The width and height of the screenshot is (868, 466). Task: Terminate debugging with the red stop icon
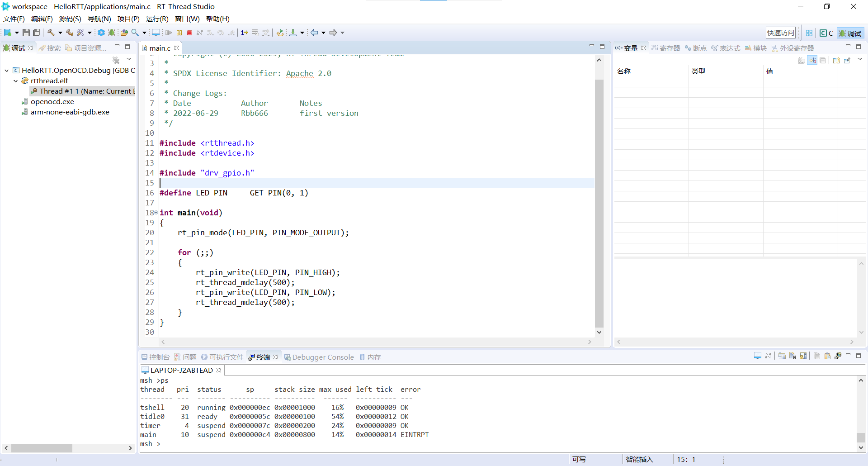point(189,33)
